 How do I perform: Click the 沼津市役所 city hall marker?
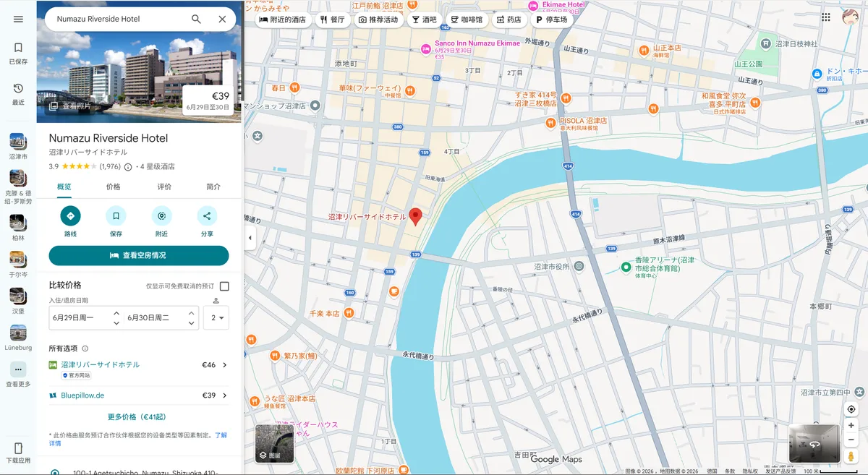click(579, 267)
